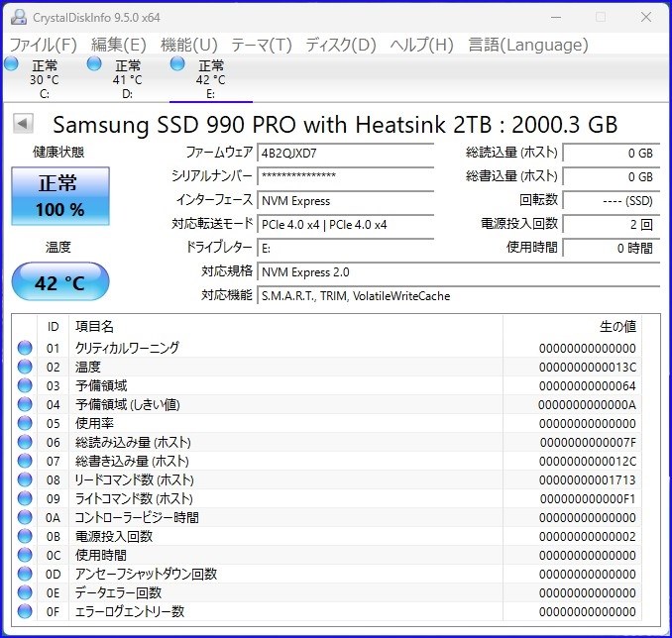Screen dimensions: 672x638
Task: Click the 項目名 column header
Action: pos(285,327)
